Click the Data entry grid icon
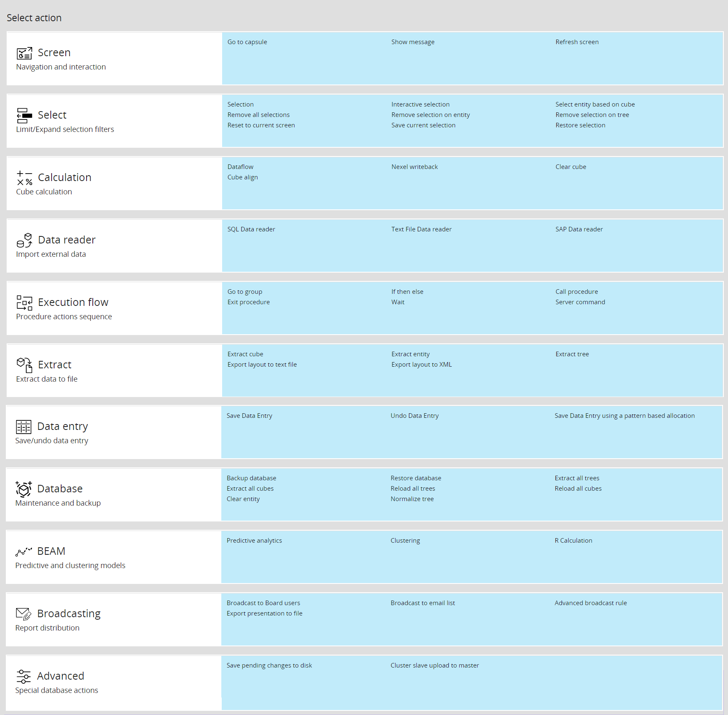The height and width of the screenshot is (715, 728). pyautogui.click(x=24, y=427)
